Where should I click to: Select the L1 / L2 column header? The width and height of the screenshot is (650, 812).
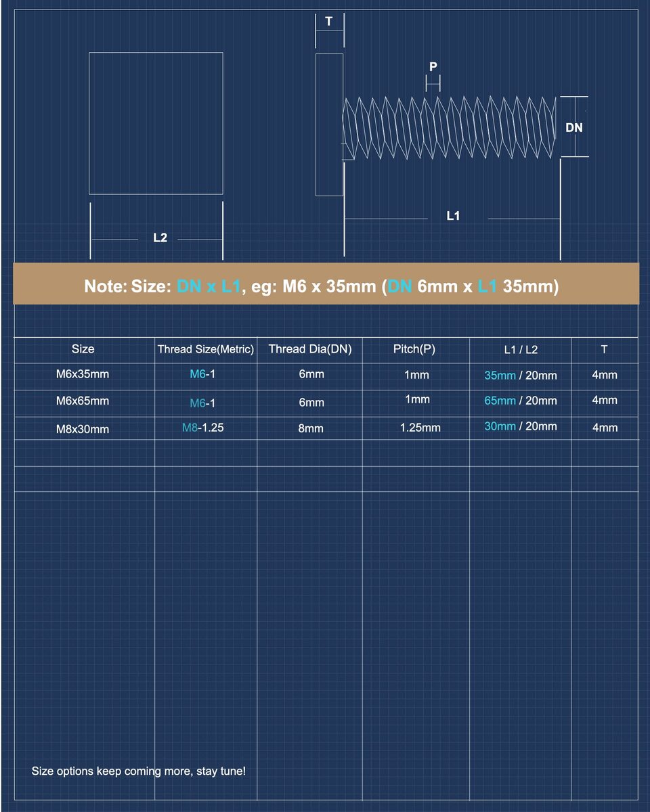pos(521,350)
